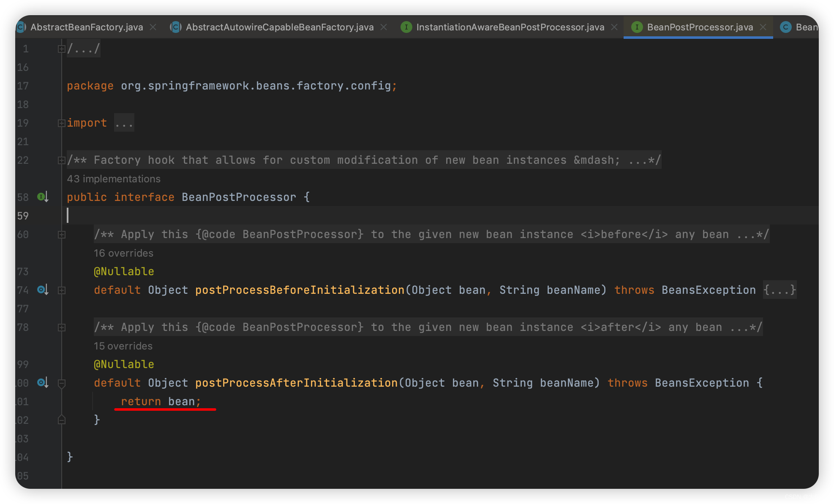Open the 16 overrides inlay hint
This screenshot has height=504, width=834.
coord(123,253)
